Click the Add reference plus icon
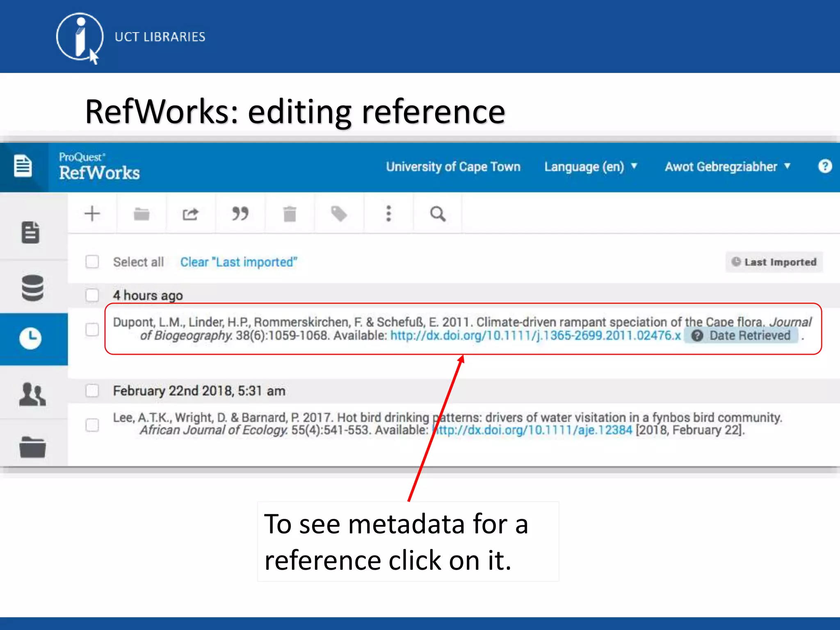This screenshot has height=630, width=840. (x=92, y=214)
